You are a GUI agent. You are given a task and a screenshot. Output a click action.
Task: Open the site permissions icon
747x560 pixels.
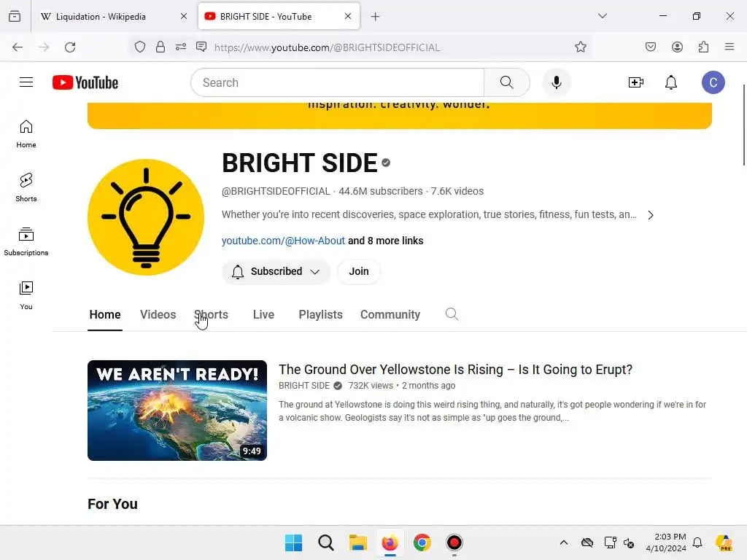point(181,47)
